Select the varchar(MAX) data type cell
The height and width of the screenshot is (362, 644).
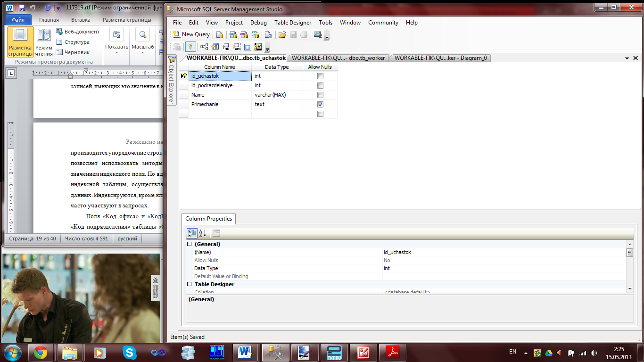point(277,95)
